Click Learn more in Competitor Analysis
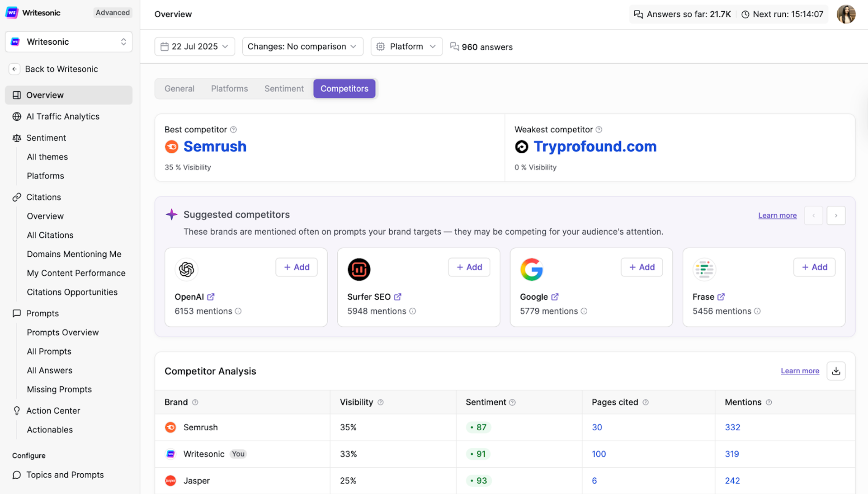The width and height of the screenshot is (868, 494). [800, 371]
